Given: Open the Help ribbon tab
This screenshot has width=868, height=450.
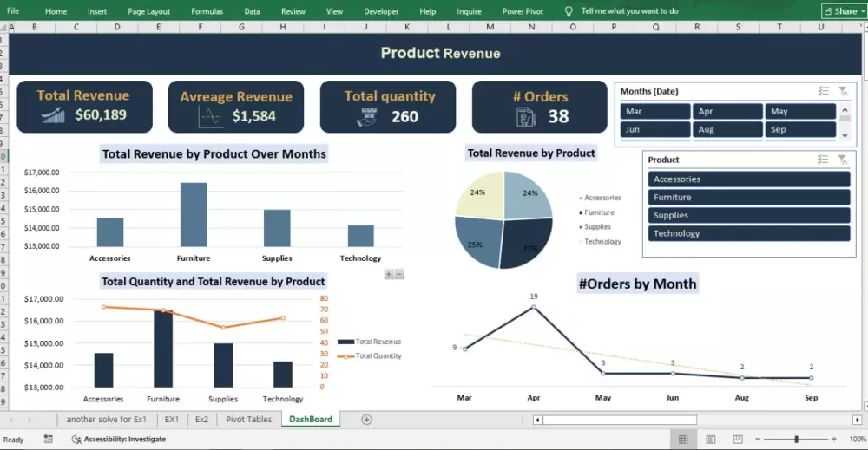Looking at the screenshot, I should coord(427,11).
